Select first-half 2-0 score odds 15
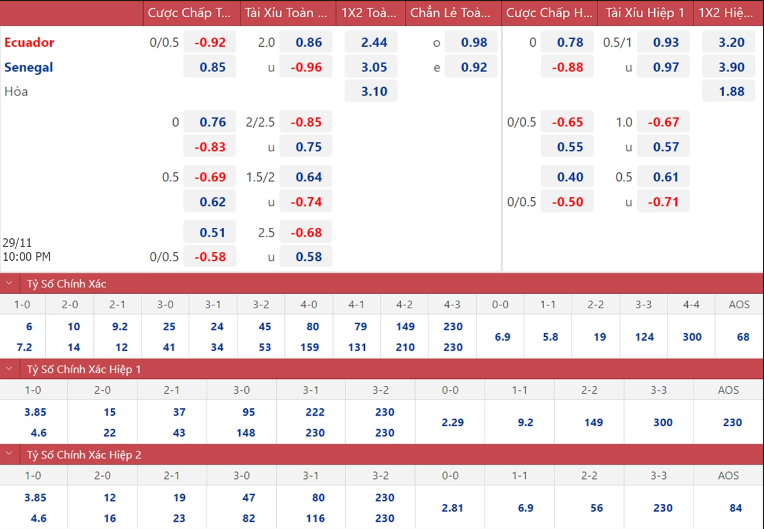The width and height of the screenshot is (764, 529). pos(108,412)
